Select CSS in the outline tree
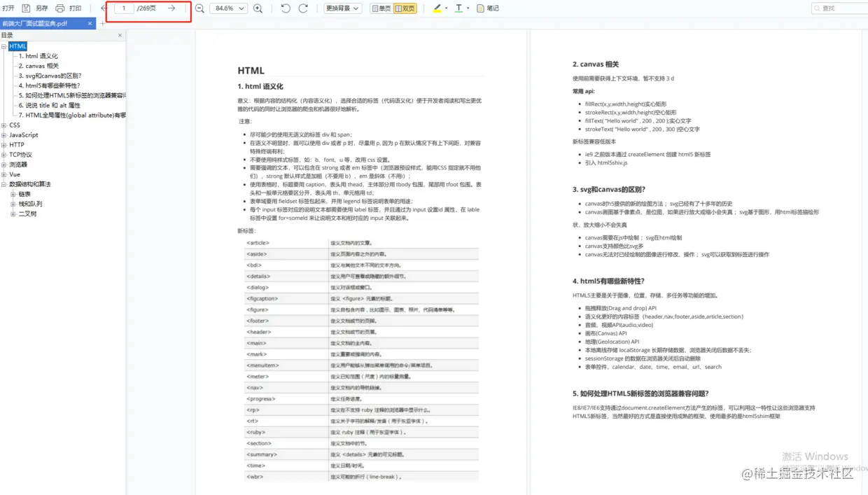The image size is (868, 495). pos(15,125)
